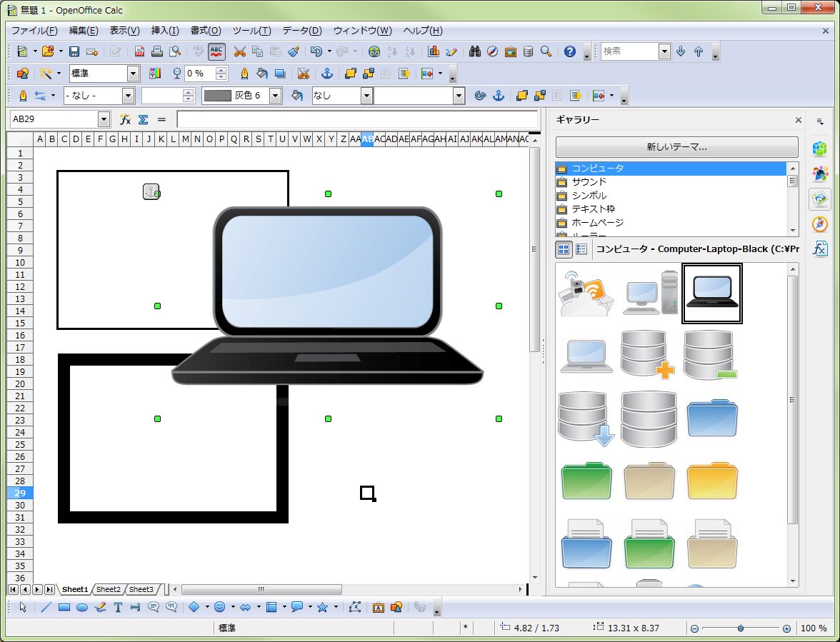Click the Undo arrow icon
840x642 pixels.
(x=316, y=51)
